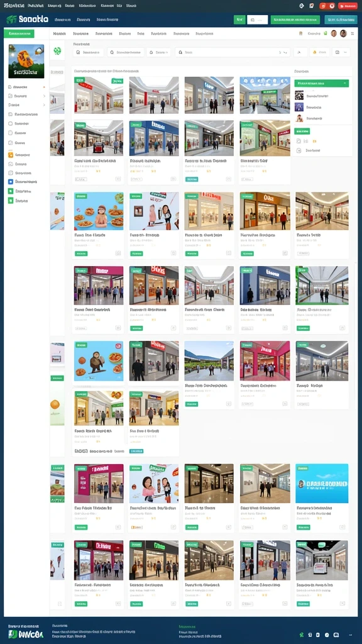Click the green site logo icon in header

click(x=11, y=19)
